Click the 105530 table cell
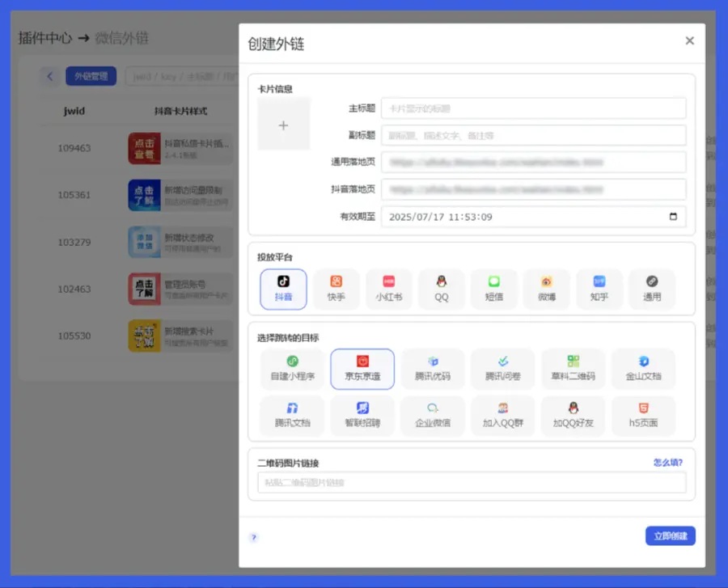Screen dimensions: 728x588 tap(74, 336)
